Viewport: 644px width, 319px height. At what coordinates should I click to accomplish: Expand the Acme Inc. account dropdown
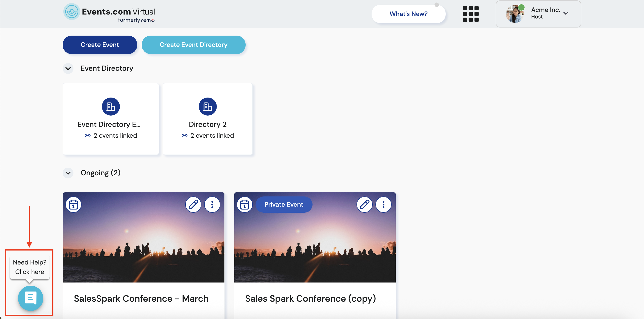[566, 13]
